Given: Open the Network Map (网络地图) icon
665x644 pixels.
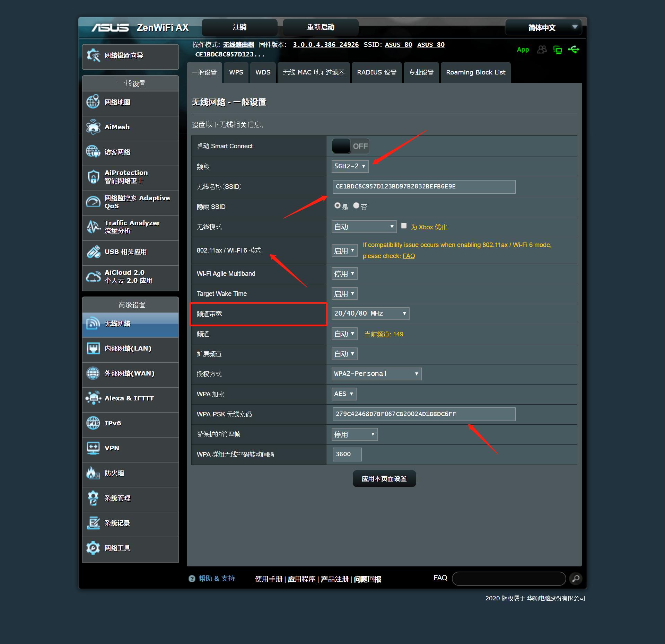Looking at the screenshot, I should click(93, 102).
